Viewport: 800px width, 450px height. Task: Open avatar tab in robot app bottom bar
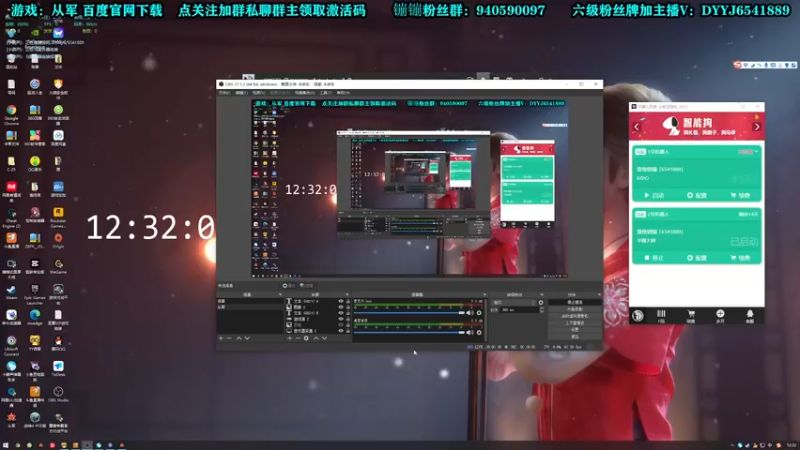[638, 315]
